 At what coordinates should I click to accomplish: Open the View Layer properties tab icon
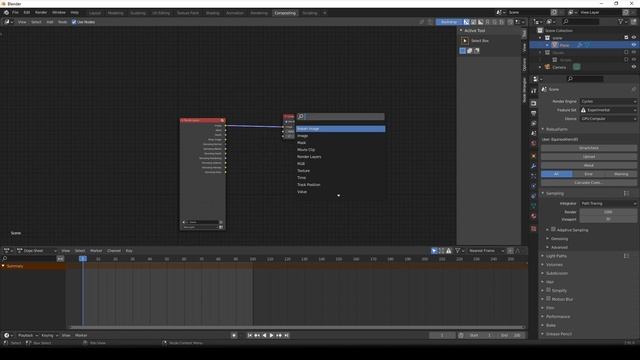click(533, 123)
